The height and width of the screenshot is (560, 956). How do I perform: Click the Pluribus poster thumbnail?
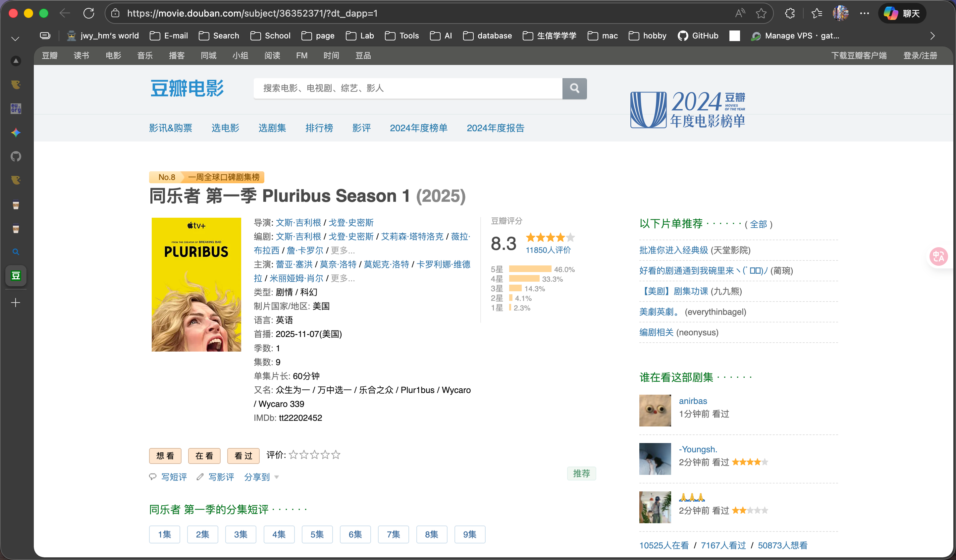pos(196,284)
